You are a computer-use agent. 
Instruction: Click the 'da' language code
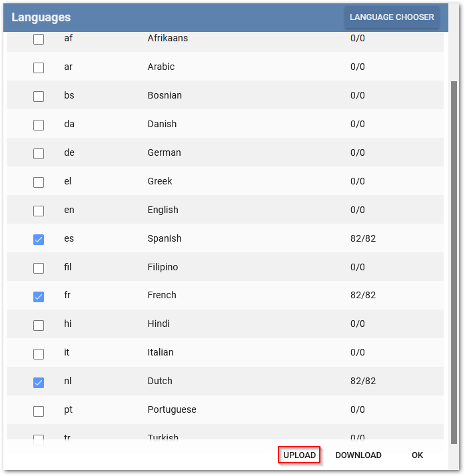click(69, 124)
